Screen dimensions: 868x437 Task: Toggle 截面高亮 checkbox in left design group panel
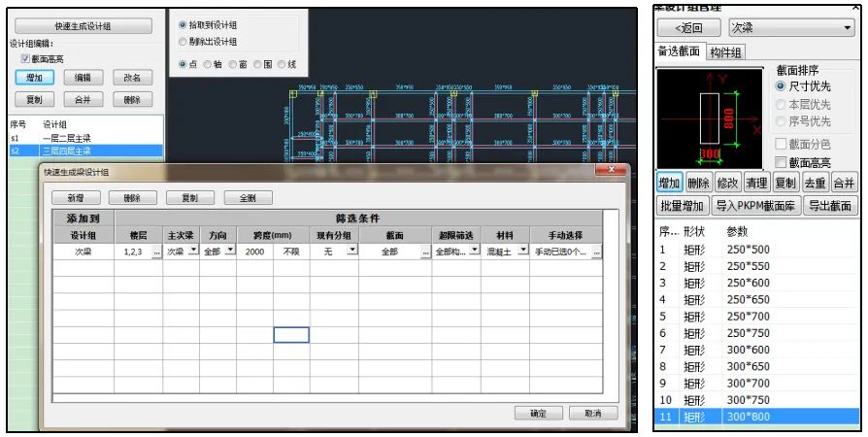(25, 58)
